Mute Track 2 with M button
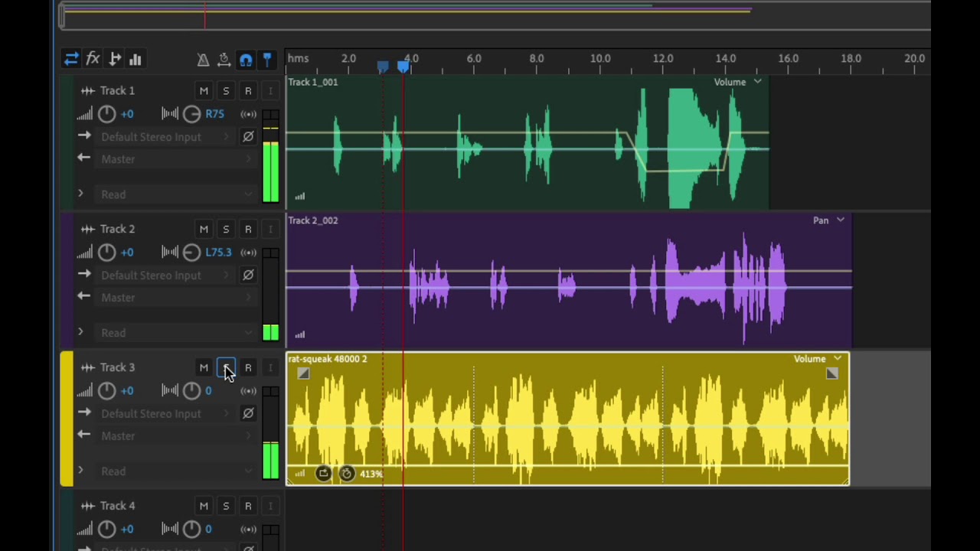Viewport: 980px width, 551px height. [204, 230]
